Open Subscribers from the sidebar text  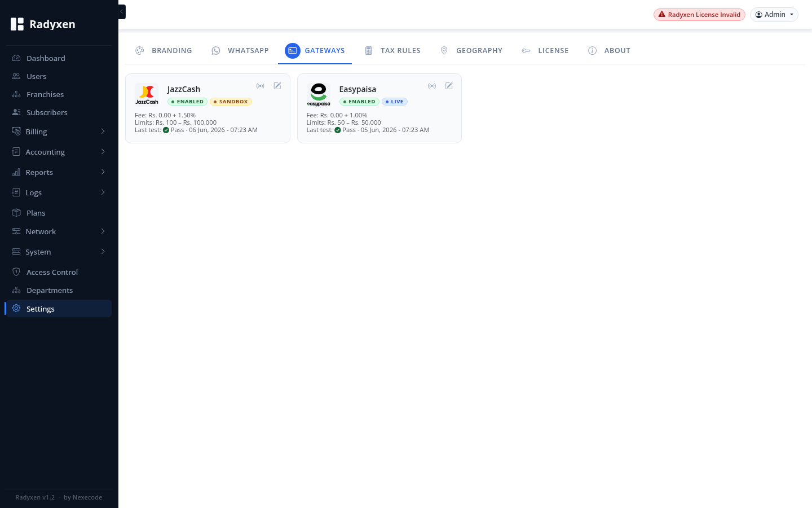47,112
